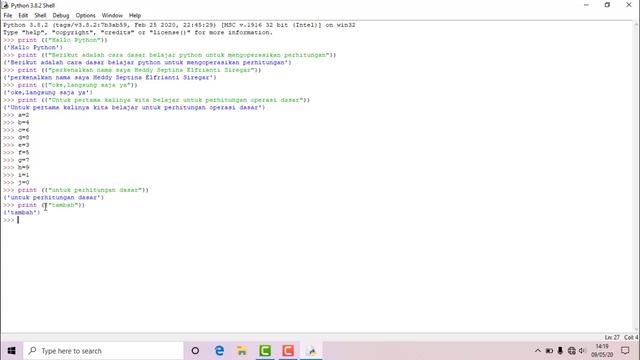
Task: Close the Python Shell window
Action: click(x=629, y=5)
